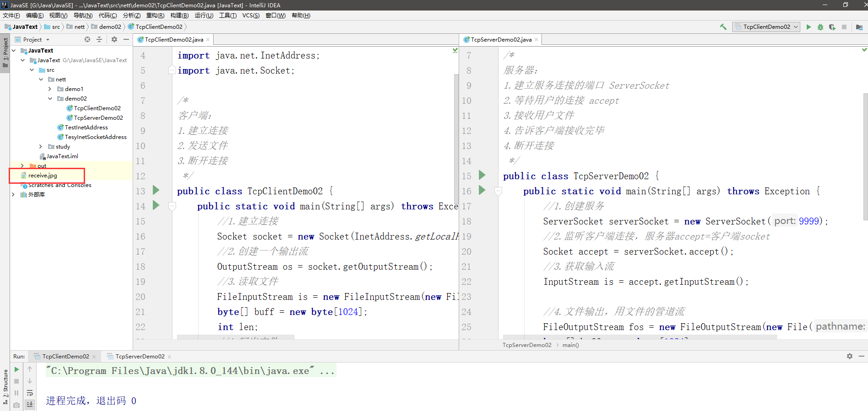Click the port value 9999 in server code
Image resolution: width=868 pixels, height=411 pixels.
(809, 221)
